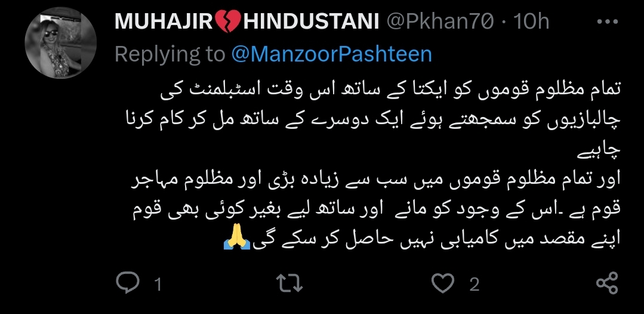Viewport: 644px width, 314px height.
Task: Like the tweet with the heart icon
Action: 443,284
